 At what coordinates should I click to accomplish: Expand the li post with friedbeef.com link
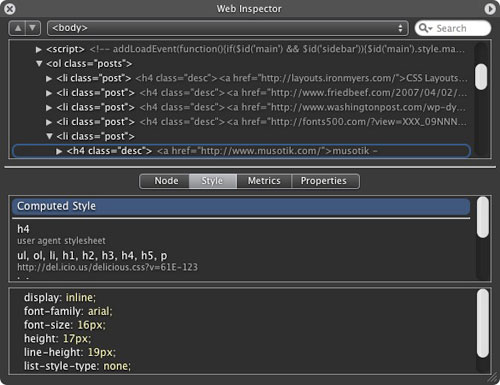point(49,93)
